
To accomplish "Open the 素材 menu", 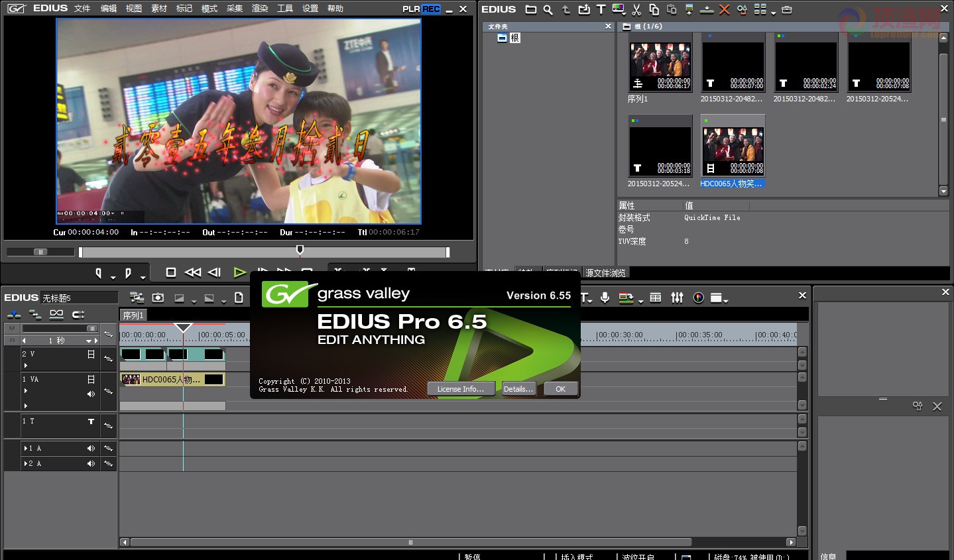I will [159, 9].
